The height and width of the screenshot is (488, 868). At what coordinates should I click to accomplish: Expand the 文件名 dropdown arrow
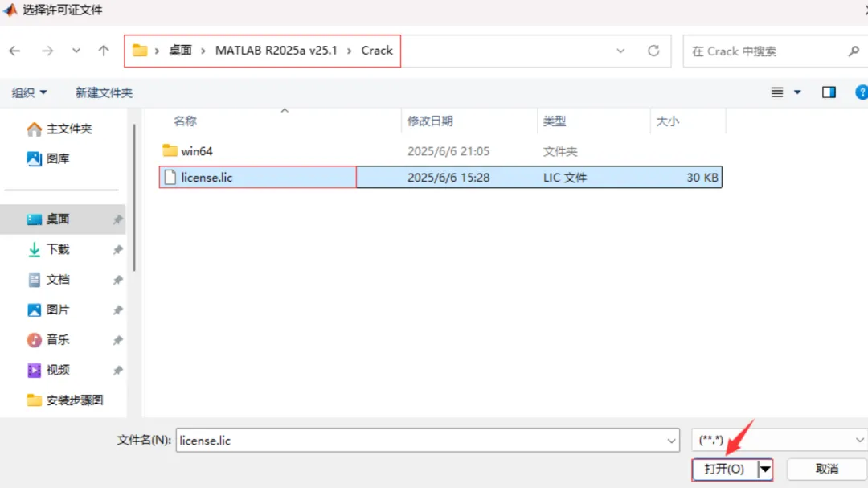[671, 441]
